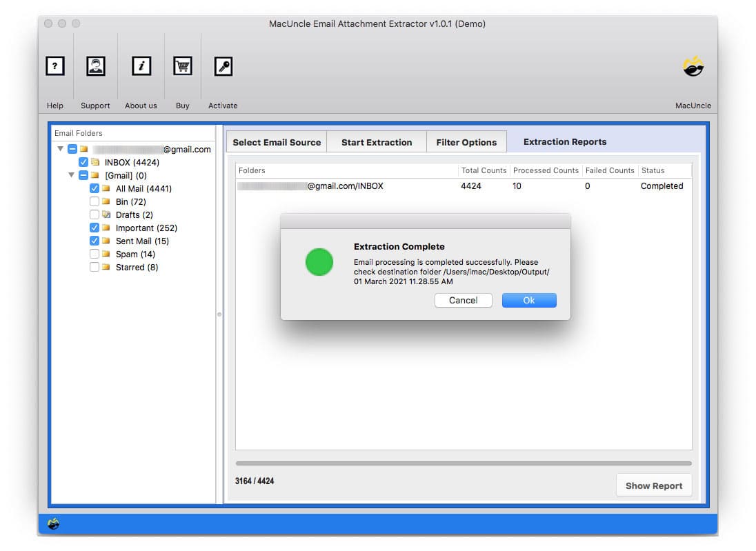Image resolution: width=756 pixels, height=551 pixels.
Task: Select the INBOX (4424) folder label
Action: pyautogui.click(x=132, y=163)
